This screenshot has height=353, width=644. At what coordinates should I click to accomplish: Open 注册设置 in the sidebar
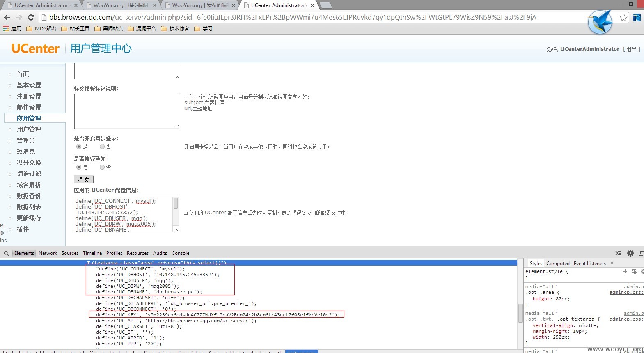(29, 96)
